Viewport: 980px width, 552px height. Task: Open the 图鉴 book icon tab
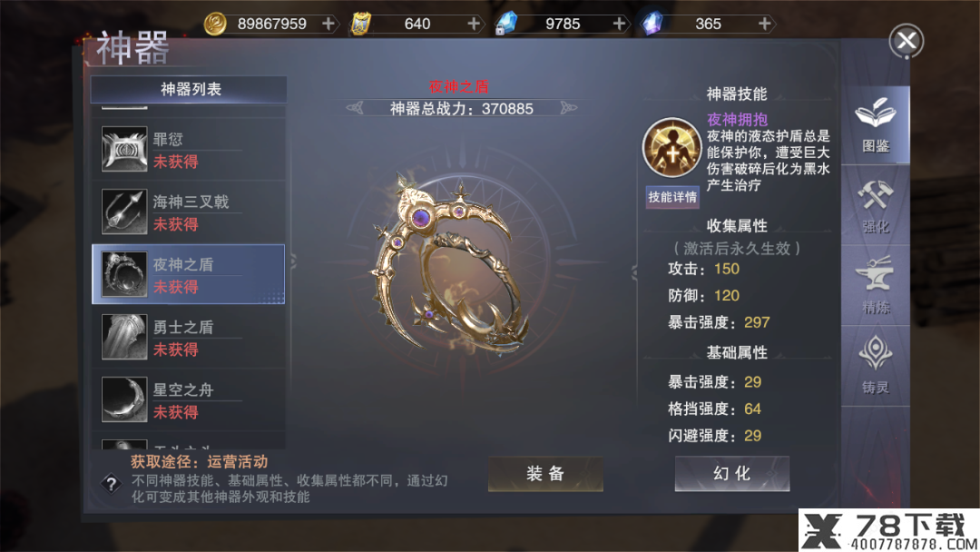pyautogui.click(x=875, y=125)
